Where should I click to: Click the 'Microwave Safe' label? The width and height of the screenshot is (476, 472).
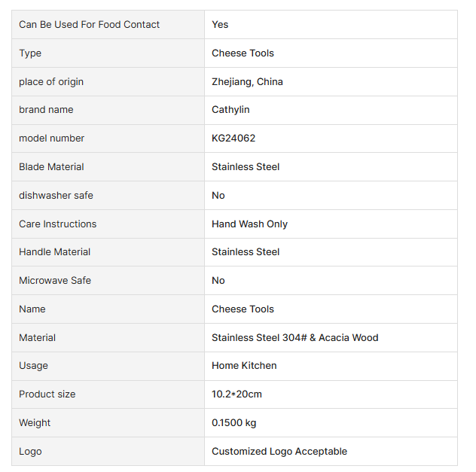click(54, 281)
